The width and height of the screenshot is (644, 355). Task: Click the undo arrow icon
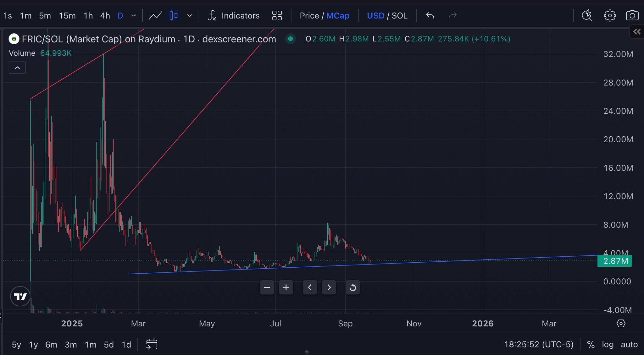point(430,15)
